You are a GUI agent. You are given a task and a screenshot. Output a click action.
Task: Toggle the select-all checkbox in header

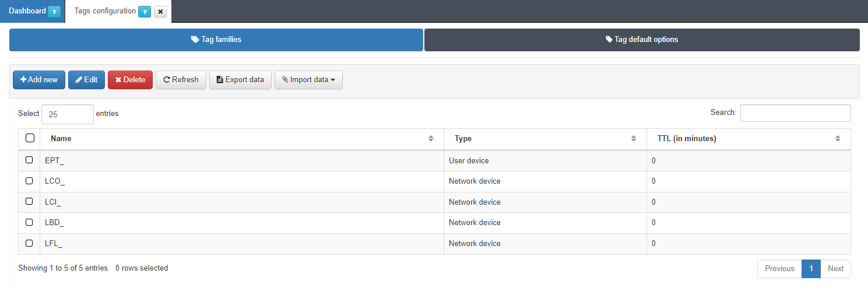pos(30,138)
